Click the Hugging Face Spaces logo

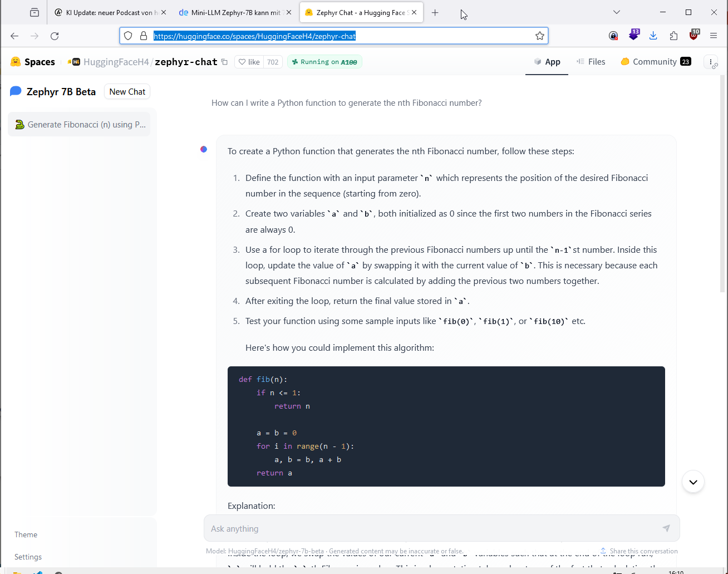click(33, 62)
